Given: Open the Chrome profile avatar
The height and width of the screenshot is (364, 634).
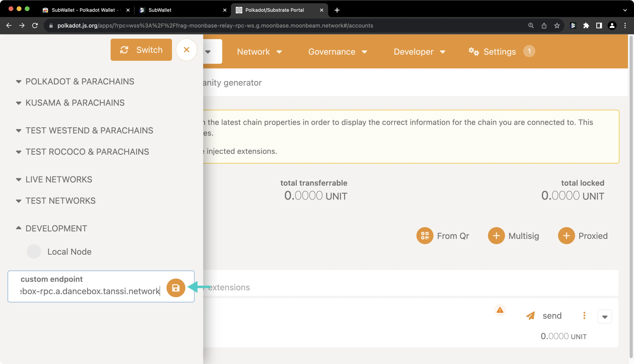Looking at the screenshot, I should point(612,26).
